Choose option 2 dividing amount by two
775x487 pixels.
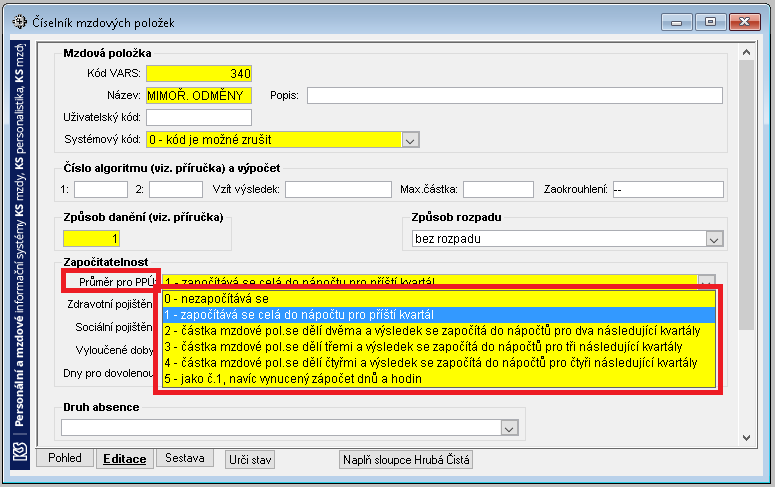click(439, 331)
